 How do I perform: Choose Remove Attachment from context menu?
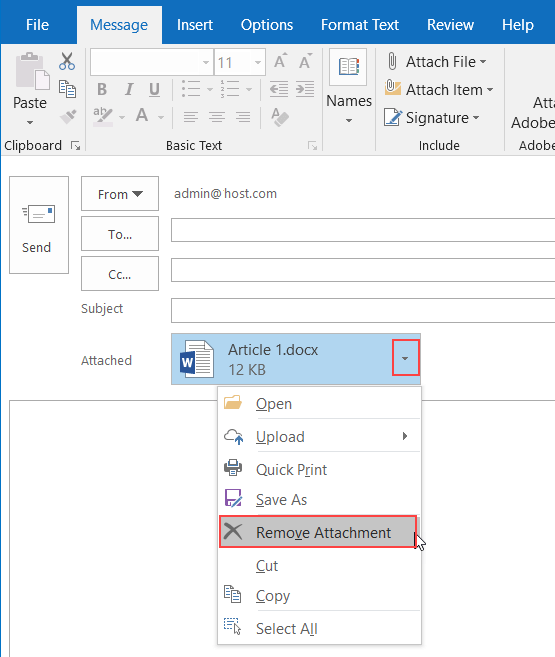318,532
